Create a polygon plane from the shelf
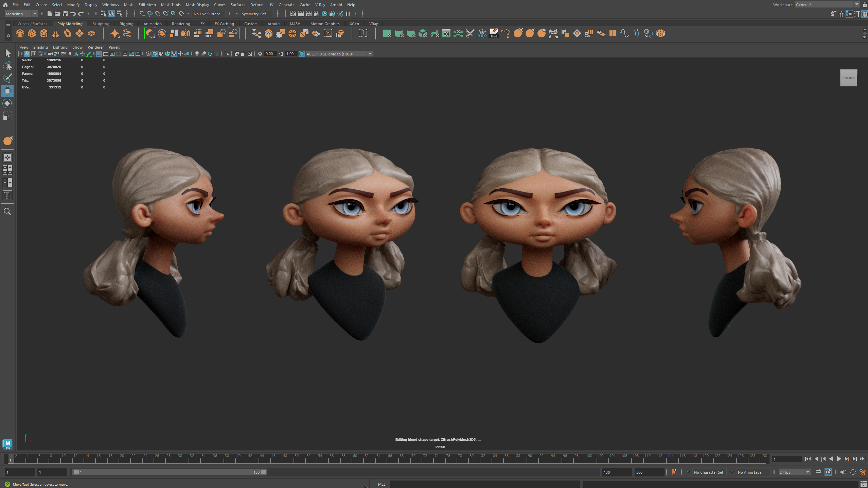The height and width of the screenshot is (488, 868). pos(79,33)
